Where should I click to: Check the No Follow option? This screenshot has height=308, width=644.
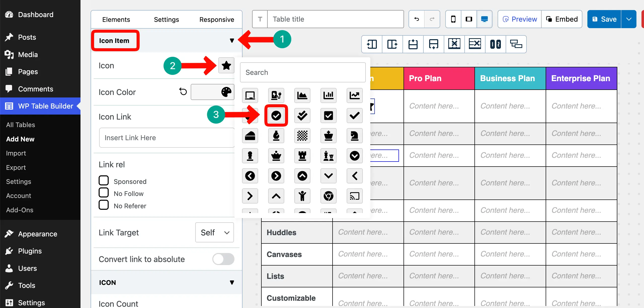point(104,193)
